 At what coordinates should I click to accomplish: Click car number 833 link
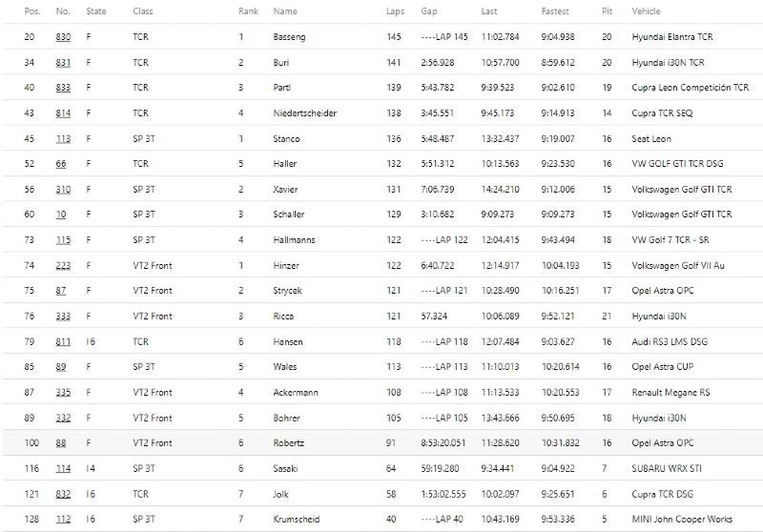click(x=63, y=88)
